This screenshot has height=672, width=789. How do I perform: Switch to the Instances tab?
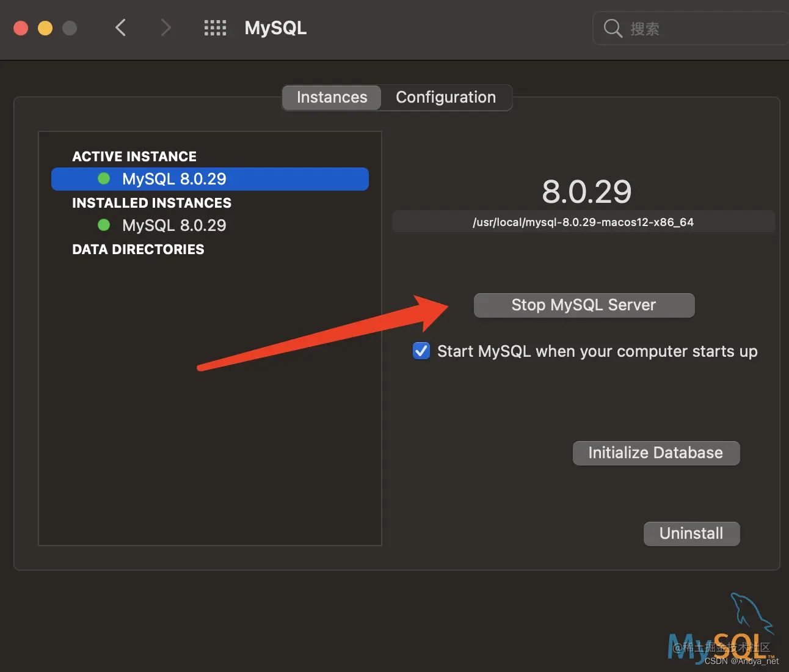click(332, 98)
